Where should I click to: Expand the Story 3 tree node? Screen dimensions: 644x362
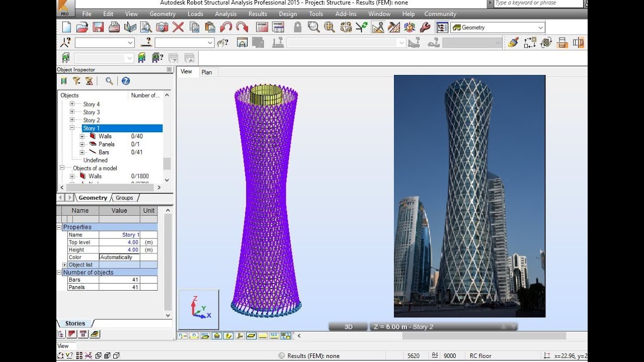pos(72,112)
